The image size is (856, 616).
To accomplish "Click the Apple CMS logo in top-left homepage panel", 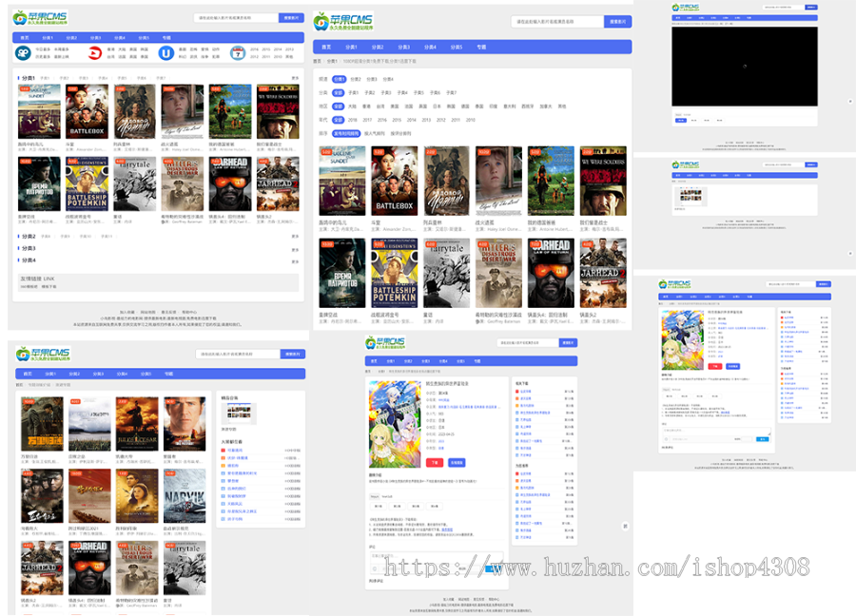I will tap(40, 19).
